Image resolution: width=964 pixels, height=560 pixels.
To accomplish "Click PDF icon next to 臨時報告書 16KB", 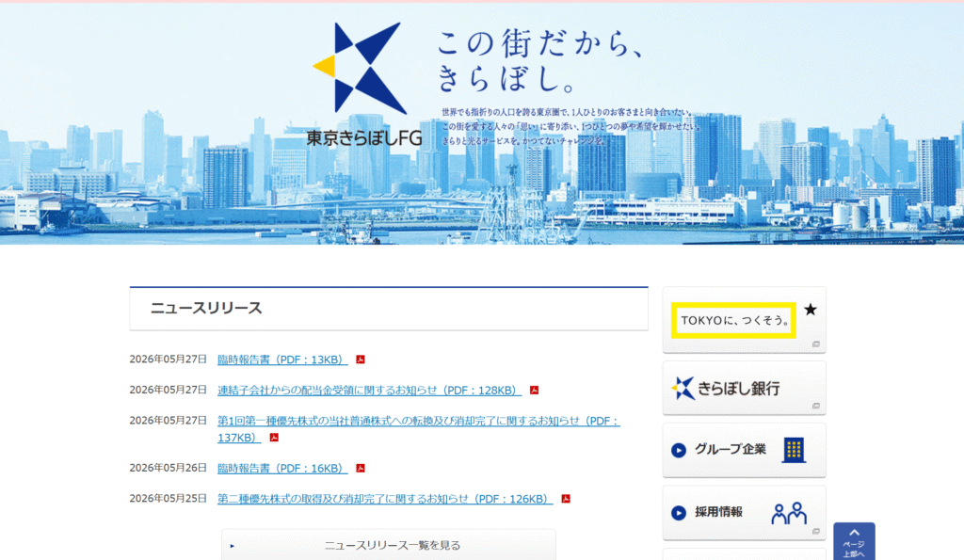I will click(x=361, y=469).
